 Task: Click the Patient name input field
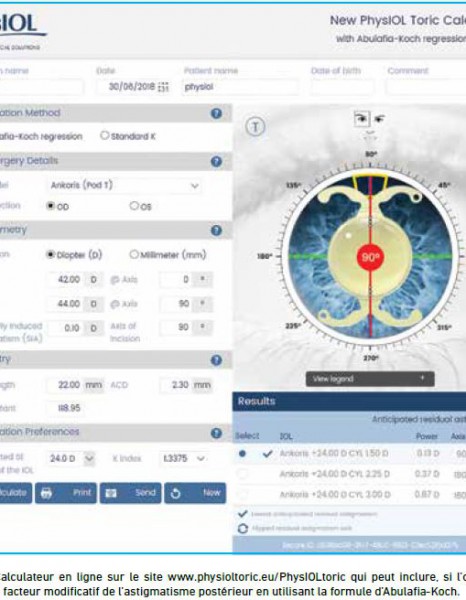point(240,87)
